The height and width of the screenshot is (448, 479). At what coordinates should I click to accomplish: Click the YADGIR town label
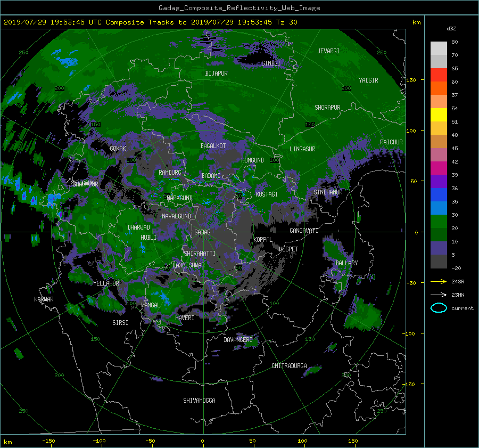tap(368, 80)
